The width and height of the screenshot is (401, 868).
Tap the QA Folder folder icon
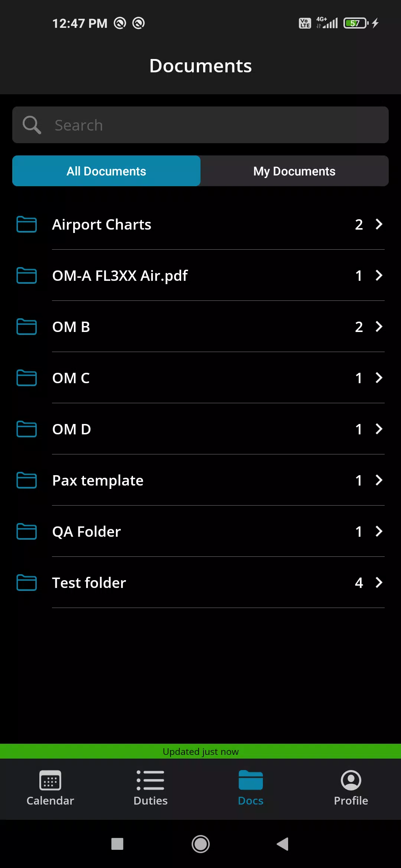coord(27,531)
